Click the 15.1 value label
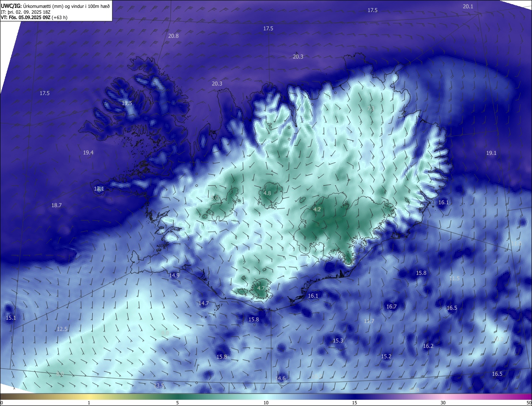 pyautogui.click(x=11, y=318)
